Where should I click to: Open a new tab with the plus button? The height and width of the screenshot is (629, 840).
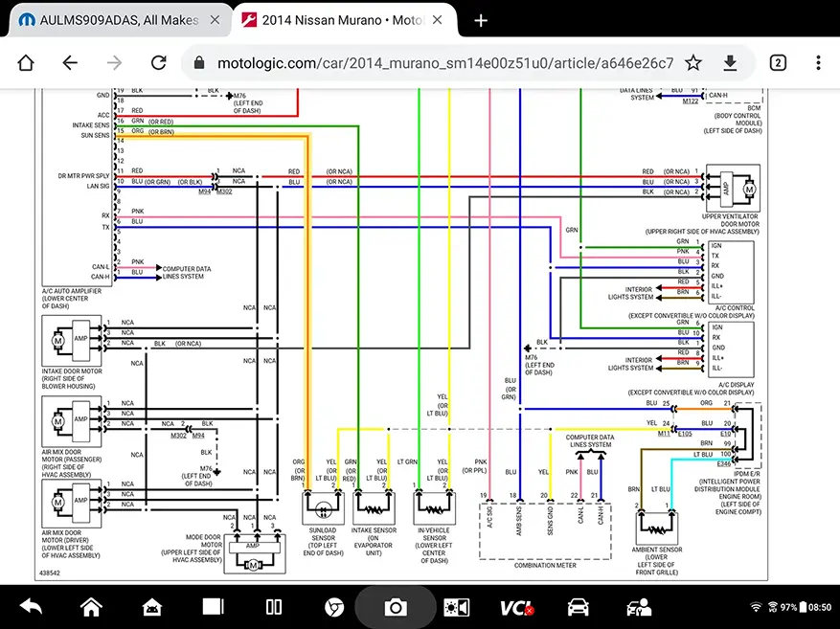(481, 20)
